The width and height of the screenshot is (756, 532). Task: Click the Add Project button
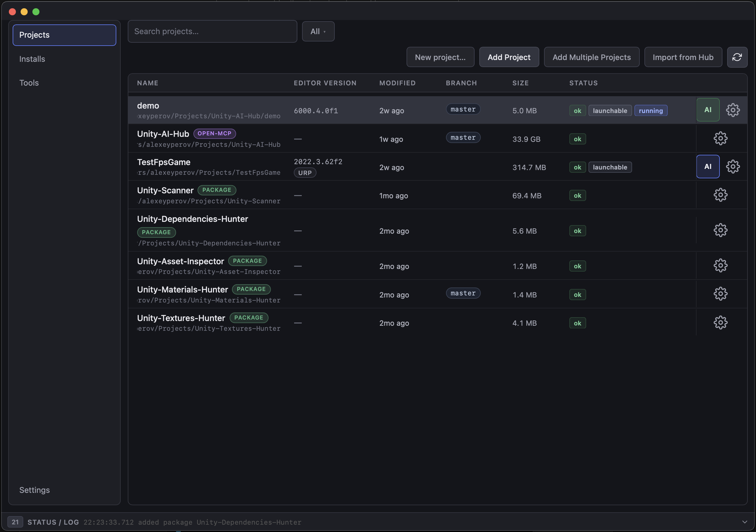[509, 57]
